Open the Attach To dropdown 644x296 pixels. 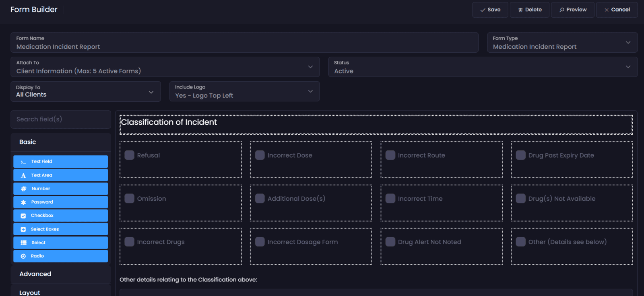point(165,67)
